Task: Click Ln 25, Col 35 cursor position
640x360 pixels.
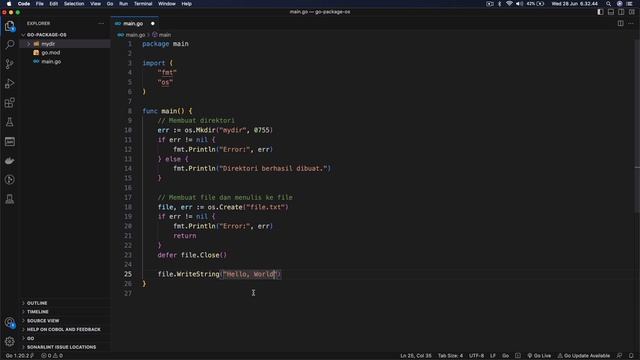Action: [416, 356]
